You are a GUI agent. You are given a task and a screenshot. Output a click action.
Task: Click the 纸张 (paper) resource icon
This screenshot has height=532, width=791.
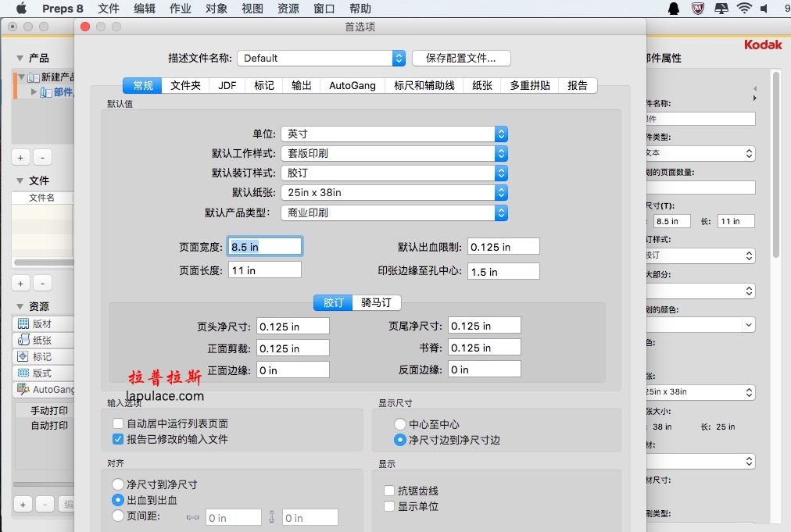pos(23,341)
